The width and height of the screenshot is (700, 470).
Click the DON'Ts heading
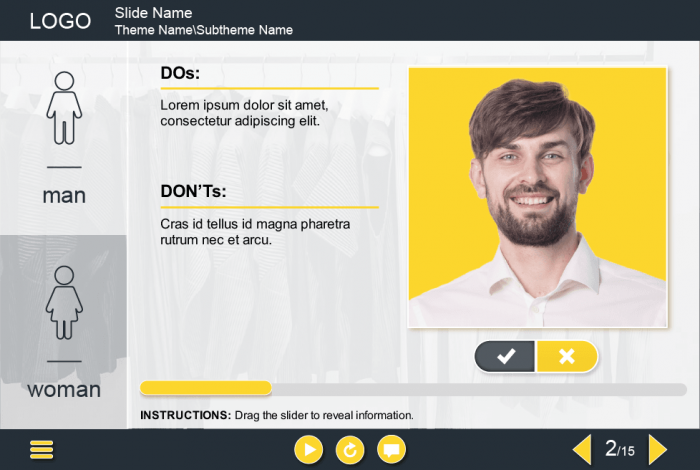coord(193,191)
